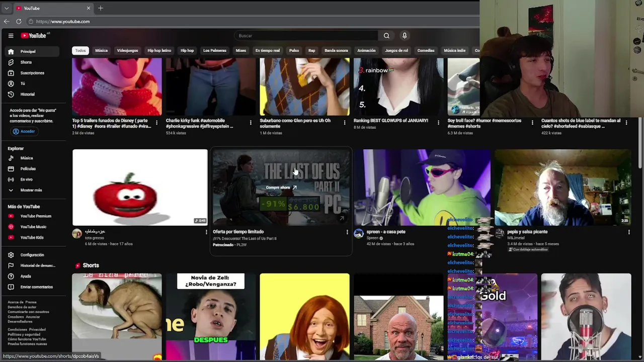The width and height of the screenshot is (644, 362).
Task: Open options menu for Charlie kirky funk short
Action: [251, 122]
